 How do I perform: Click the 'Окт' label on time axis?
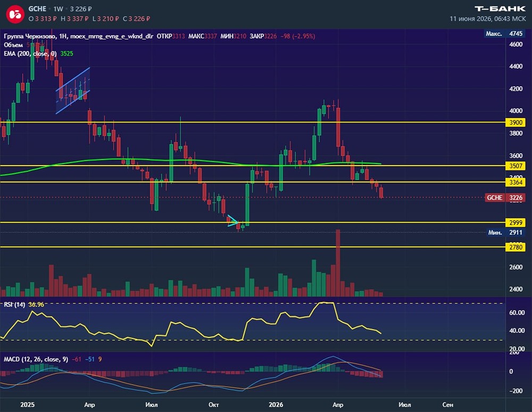click(x=213, y=405)
